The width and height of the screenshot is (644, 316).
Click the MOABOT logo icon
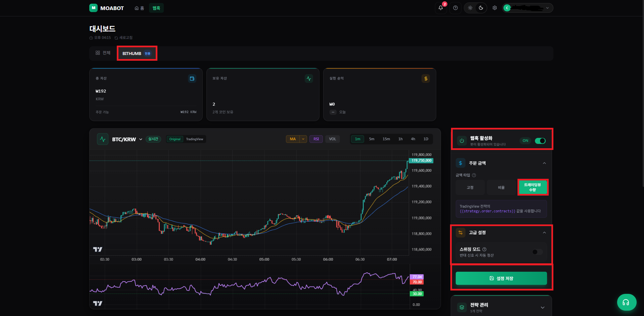click(93, 8)
